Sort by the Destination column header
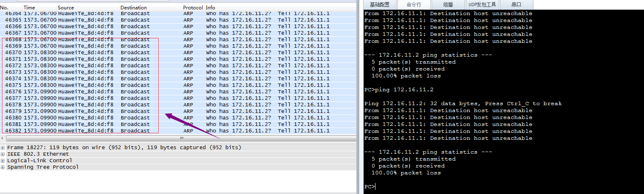The image size is (644, 194). (151, 7)
